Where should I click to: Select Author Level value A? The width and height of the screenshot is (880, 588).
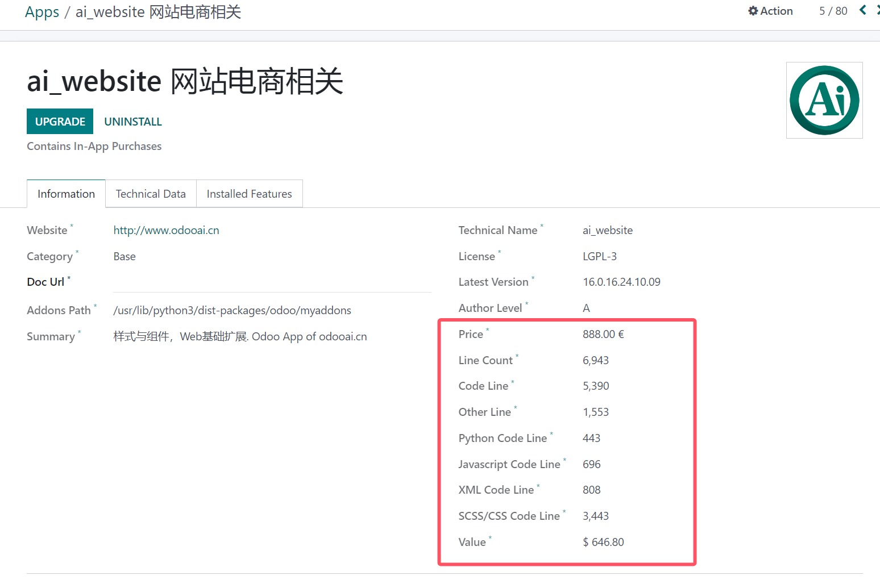(x=586, y=308)
